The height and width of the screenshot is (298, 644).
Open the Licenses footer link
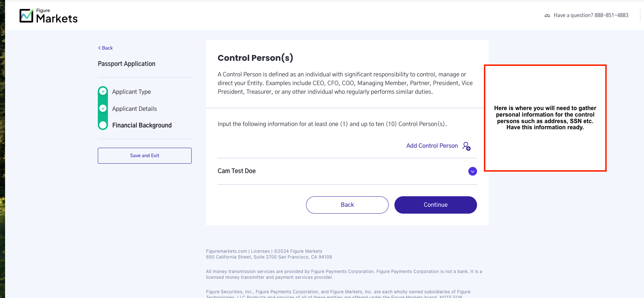click(x=260, y=251)
